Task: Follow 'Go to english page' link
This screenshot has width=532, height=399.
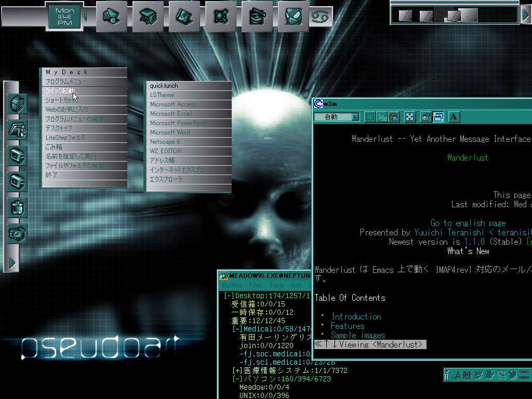Action: pyautogui.click(x=468, y=223)
